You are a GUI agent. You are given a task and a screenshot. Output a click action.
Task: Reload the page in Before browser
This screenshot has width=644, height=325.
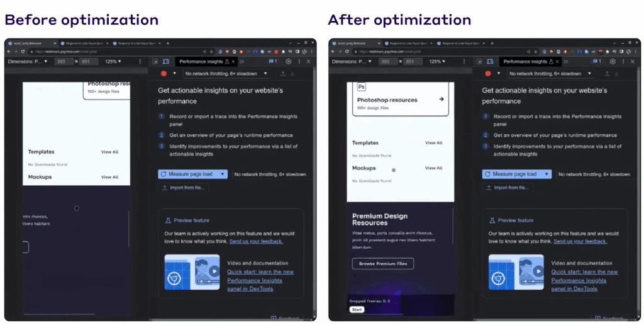coord(23,52)
